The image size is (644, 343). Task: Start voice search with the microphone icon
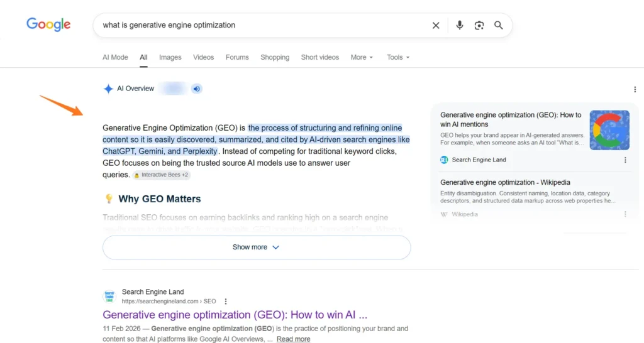pyautogui.click(x=460, y=25)
